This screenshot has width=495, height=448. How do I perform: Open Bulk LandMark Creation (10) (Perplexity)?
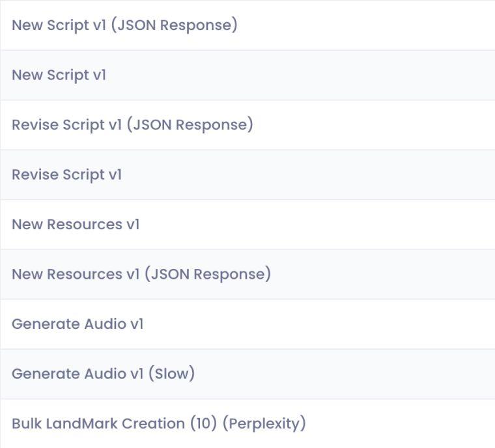click(159, 423)
